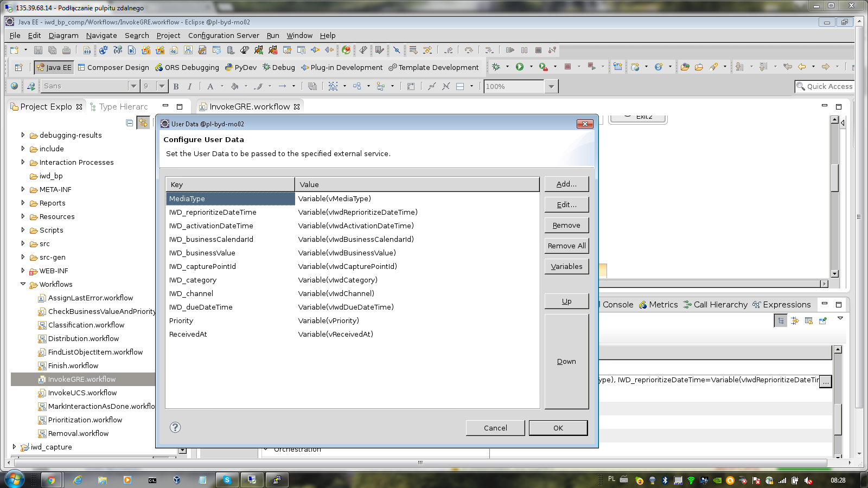Image resolution: width=868 pixels, height=488 pixels.
Task: Expand the Reports folder in project tree
Action: point(23,203)
